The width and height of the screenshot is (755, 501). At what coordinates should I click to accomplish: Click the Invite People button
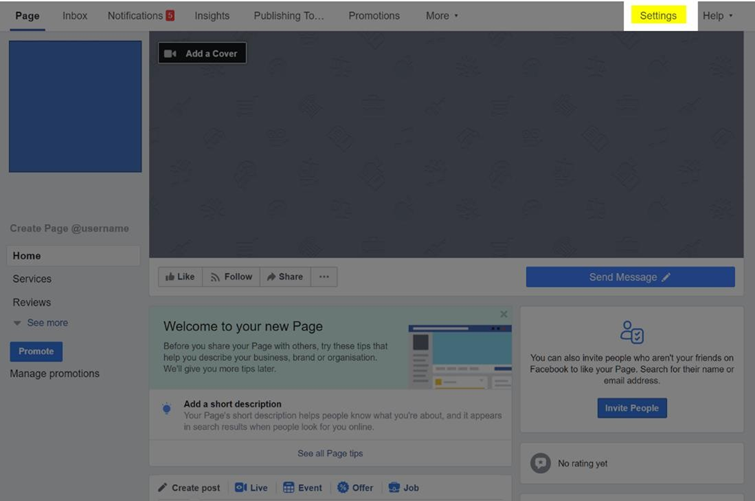click(x=632, y=408)
